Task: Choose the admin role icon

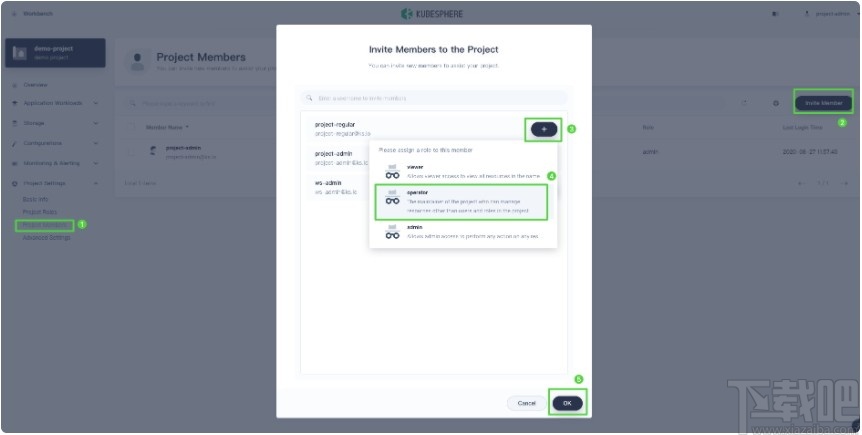Action: click(392, 231)
